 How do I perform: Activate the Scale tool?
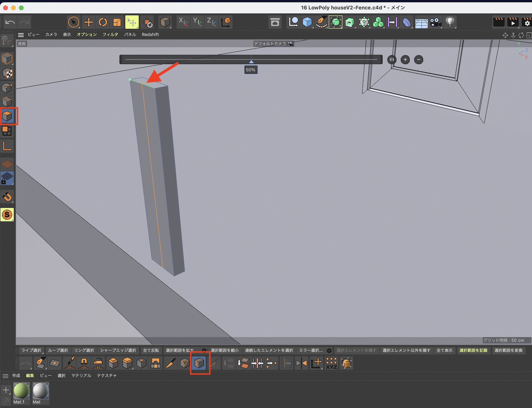pyautogui.click(x=117, y=22)
